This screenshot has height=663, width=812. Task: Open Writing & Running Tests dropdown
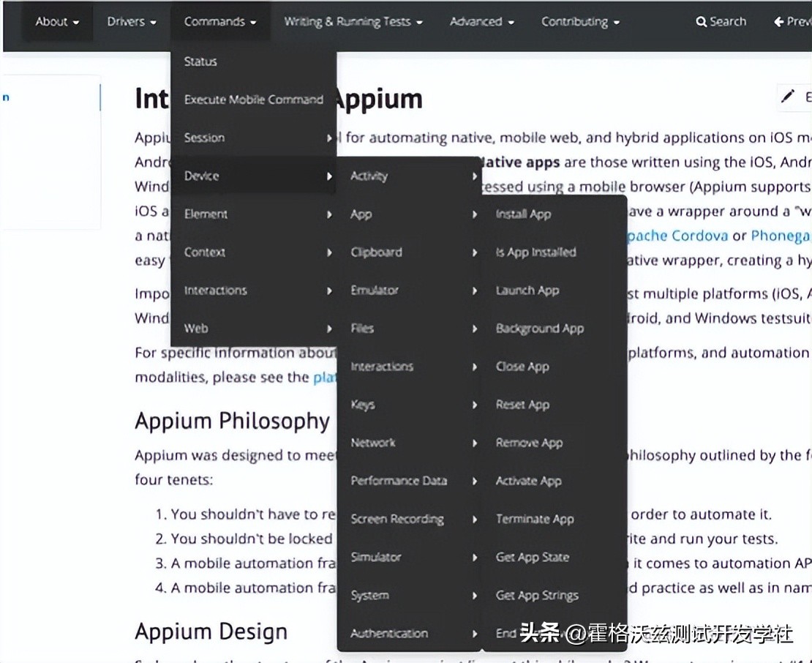click(x=353, y=22)
